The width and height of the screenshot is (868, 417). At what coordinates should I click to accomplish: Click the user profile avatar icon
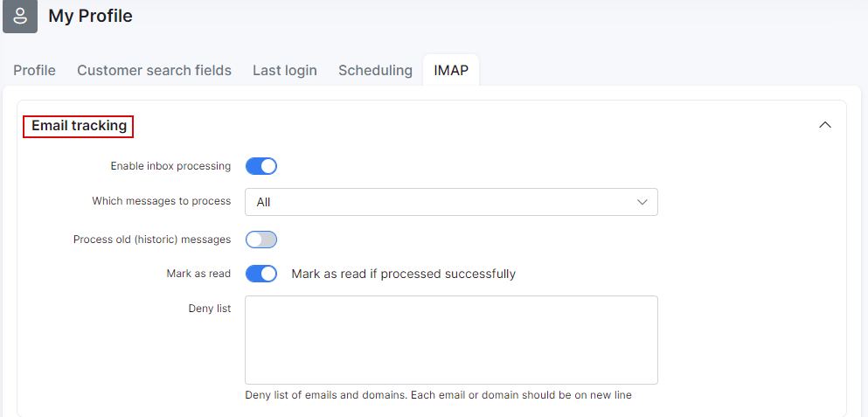[20, 17]
